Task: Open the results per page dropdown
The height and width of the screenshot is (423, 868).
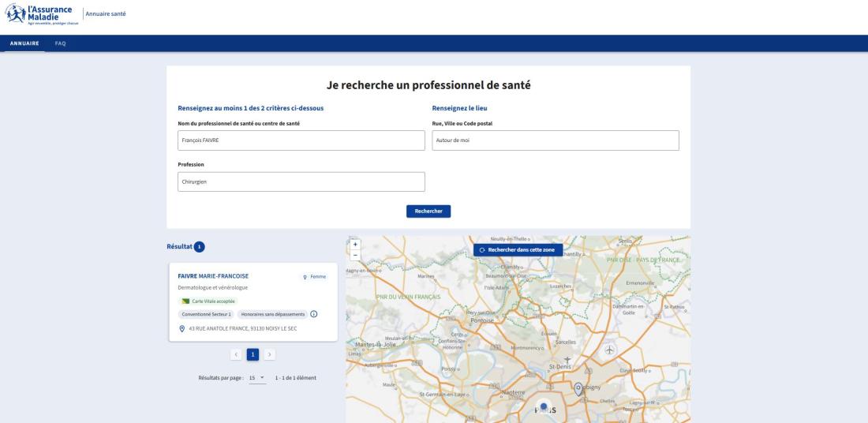Action: (x=256, y=378)
